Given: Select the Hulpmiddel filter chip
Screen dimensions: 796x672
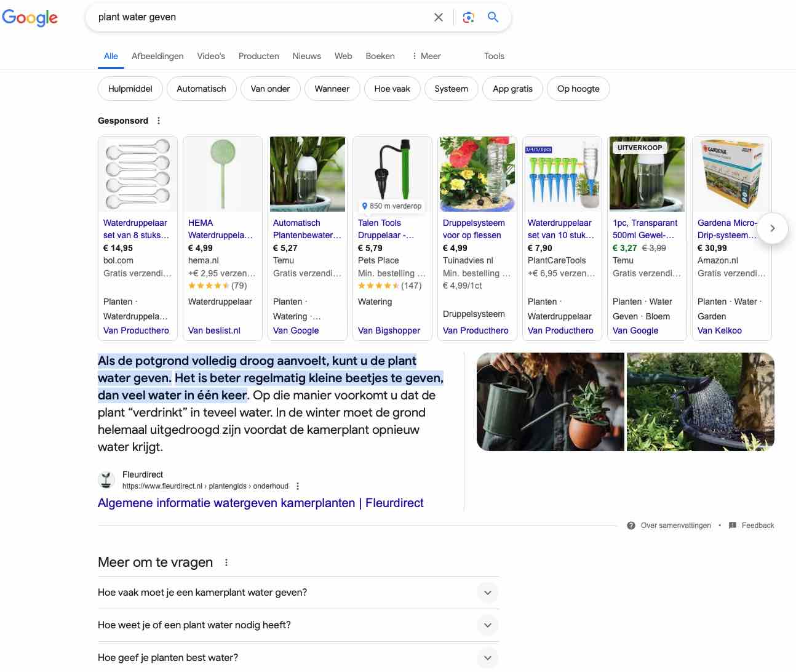Looking at the screenshot, I should (x=130, y=89).
